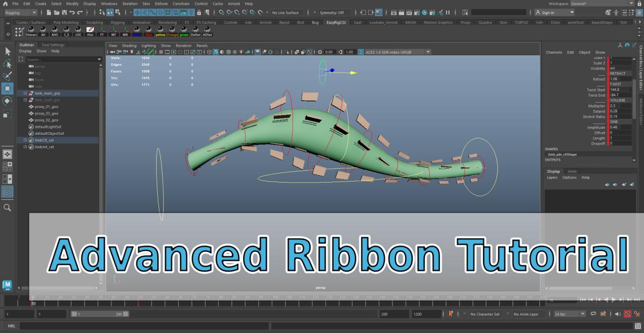
Task: Expand the limbCtl_set node in Outliner
Action: pos(25,140)
